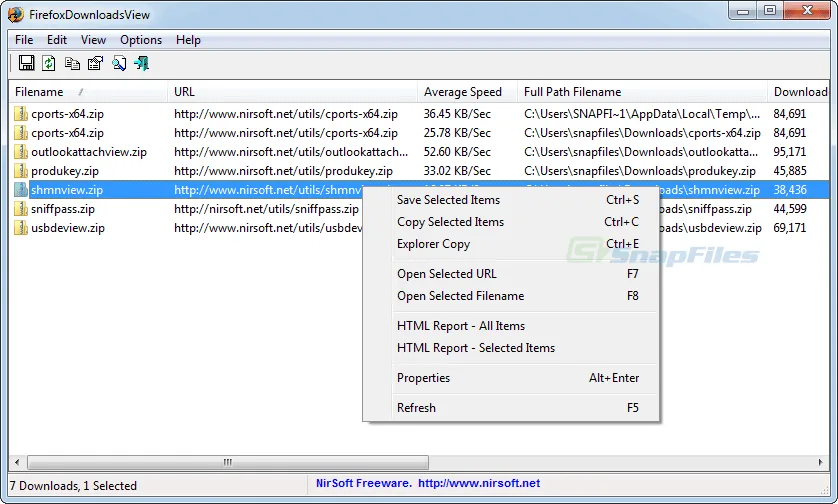
Task: Click the Copy Selected Items toolbar icon
Action: [x=72, y=63]
